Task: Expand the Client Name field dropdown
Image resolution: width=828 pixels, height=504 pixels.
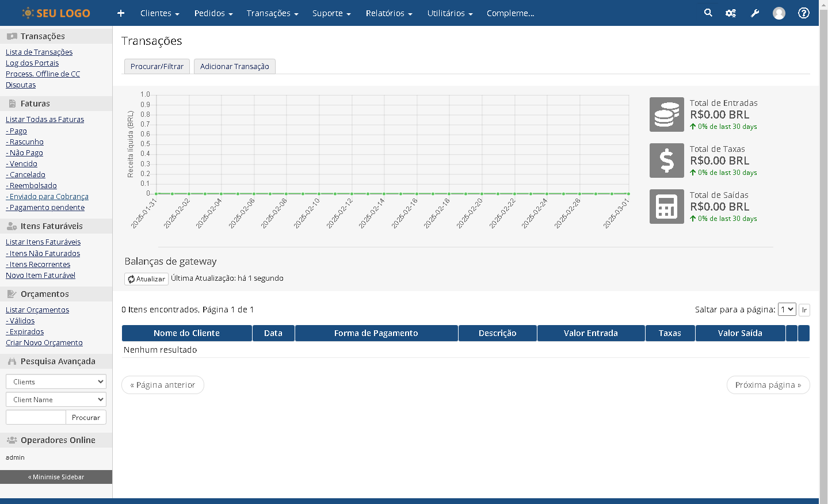Action: tap(56, 399)
